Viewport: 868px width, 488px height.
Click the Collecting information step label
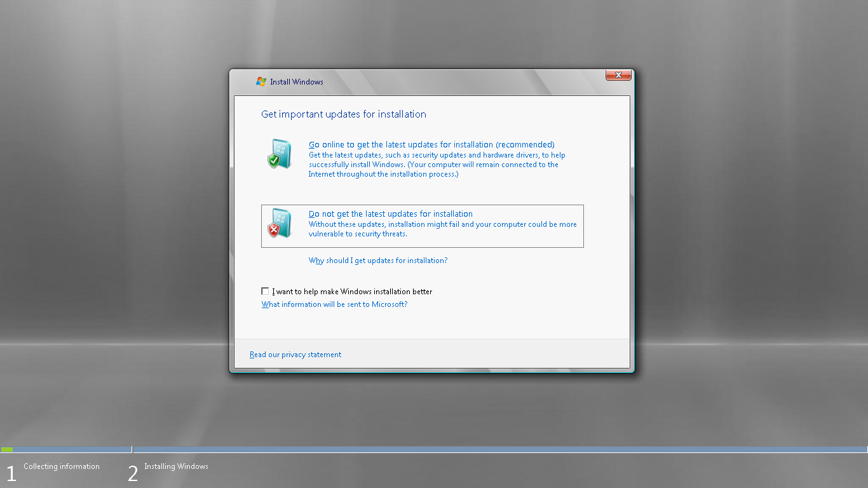pyautogui.click(x=62, y=466)
